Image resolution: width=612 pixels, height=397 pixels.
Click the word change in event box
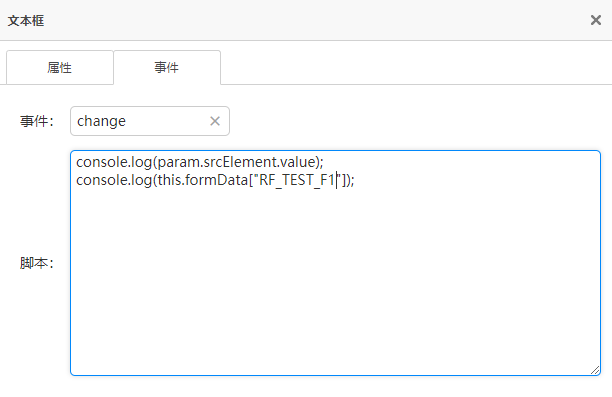point(101,121)
